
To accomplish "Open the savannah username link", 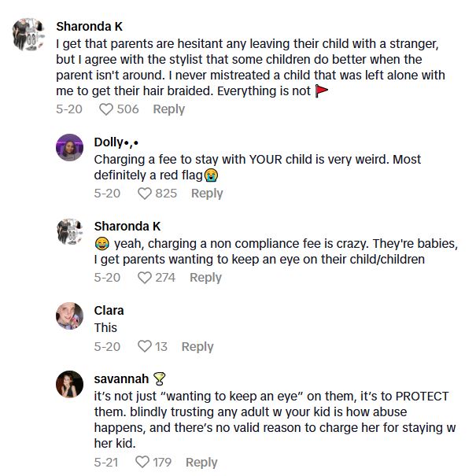I will click(121, 378).
